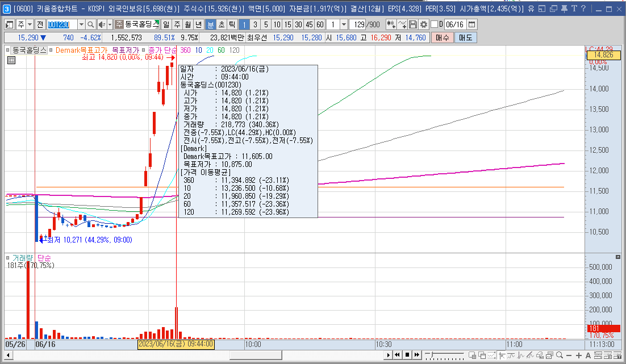Toggle the 거래량 volume legend checkbox
Image resolution: width=626 pixels, height=364 pixels.
point(7,258)
